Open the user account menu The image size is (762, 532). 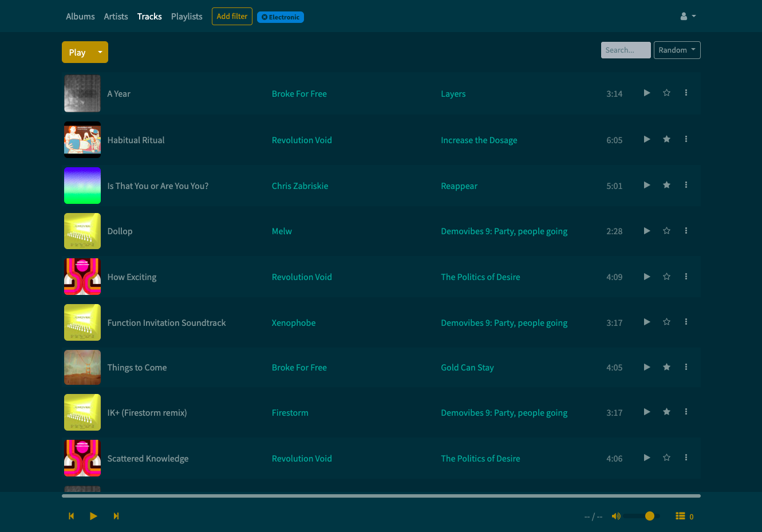pos(688,16)
